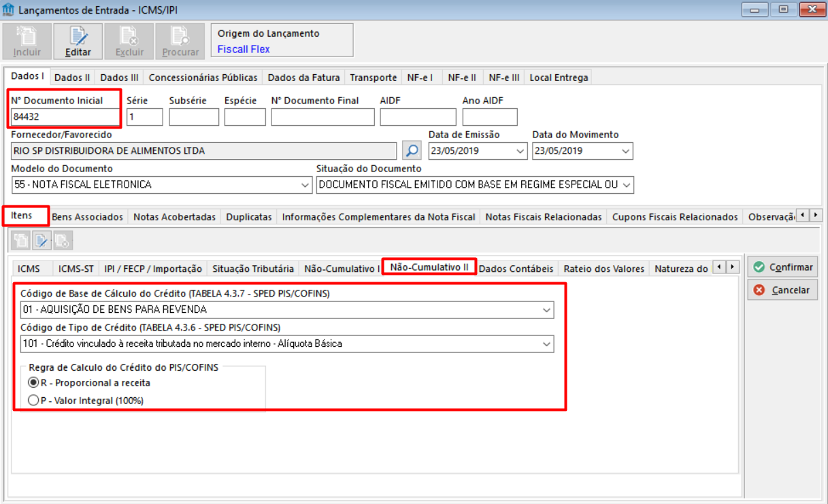
Task: Expand Modelo do Documento dropdown
Action: coord(305,185)
